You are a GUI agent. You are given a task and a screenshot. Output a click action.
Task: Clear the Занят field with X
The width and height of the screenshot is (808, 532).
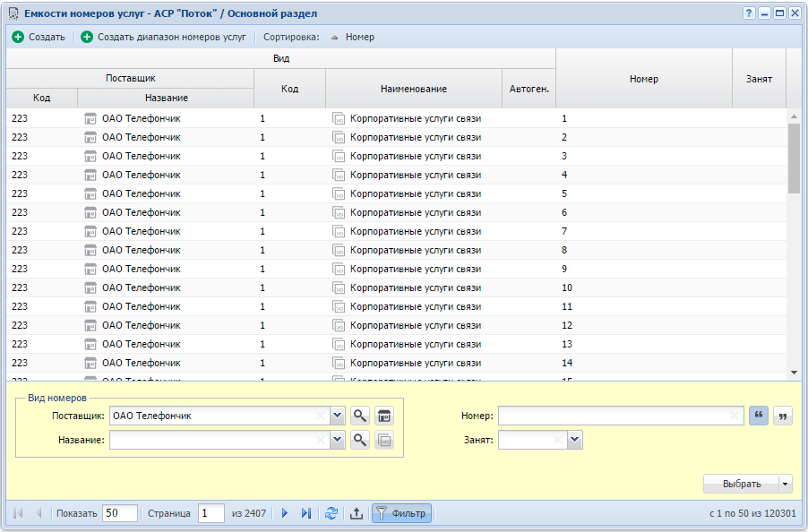pos(557,440)
